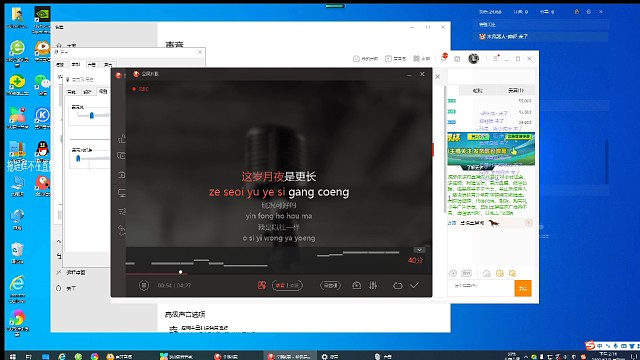
Task: Click the red image icon in karaoke bar
Action: [x=262, y=285]
